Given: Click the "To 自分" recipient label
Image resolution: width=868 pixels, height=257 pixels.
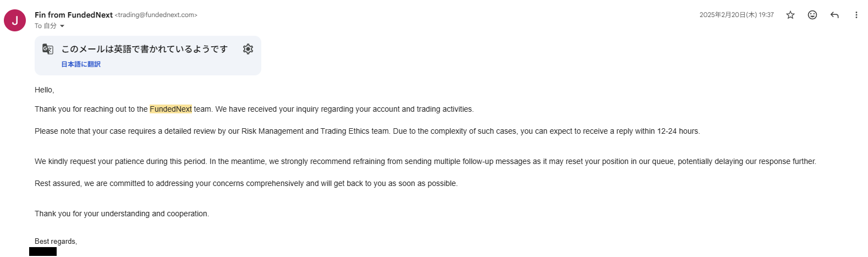Looking at the screenshot, I should (46, 26).
